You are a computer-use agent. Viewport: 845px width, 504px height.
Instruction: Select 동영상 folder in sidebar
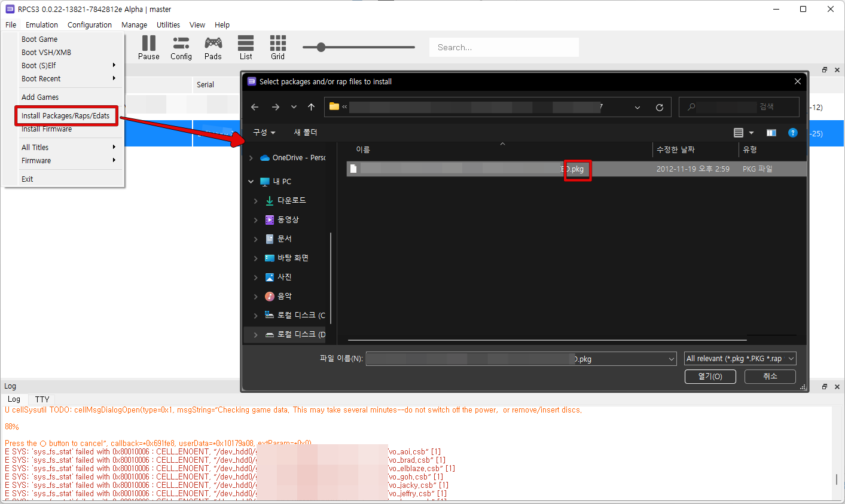288,219
